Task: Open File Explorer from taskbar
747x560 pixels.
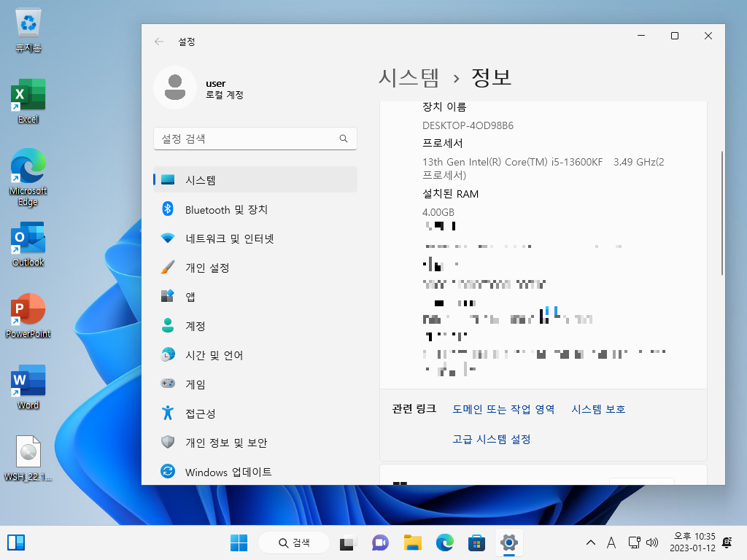Action: pos(413,542)
